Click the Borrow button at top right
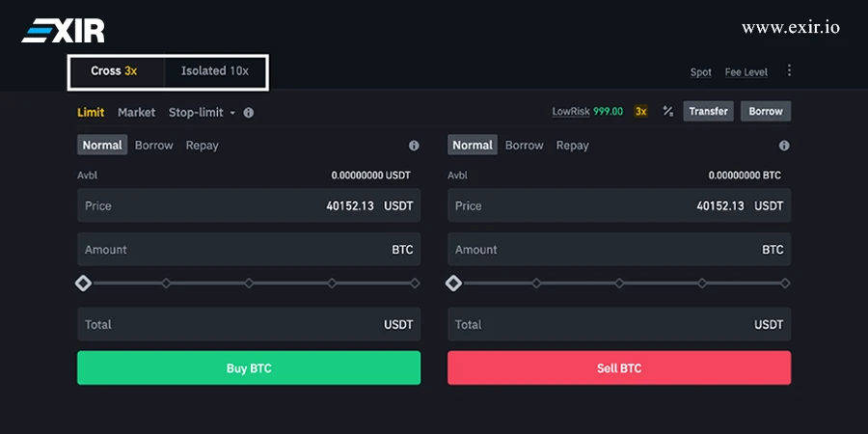Viewport: 868px width, 434px height. 766,111
